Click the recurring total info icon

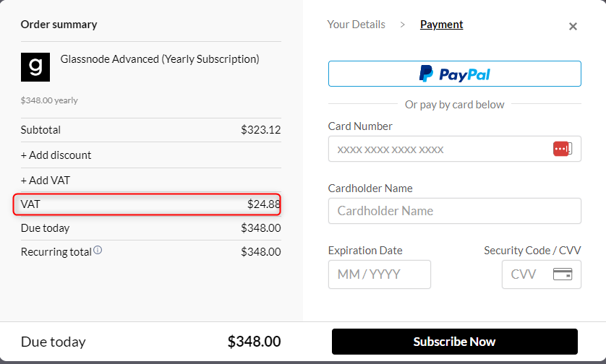click(98, 251)
